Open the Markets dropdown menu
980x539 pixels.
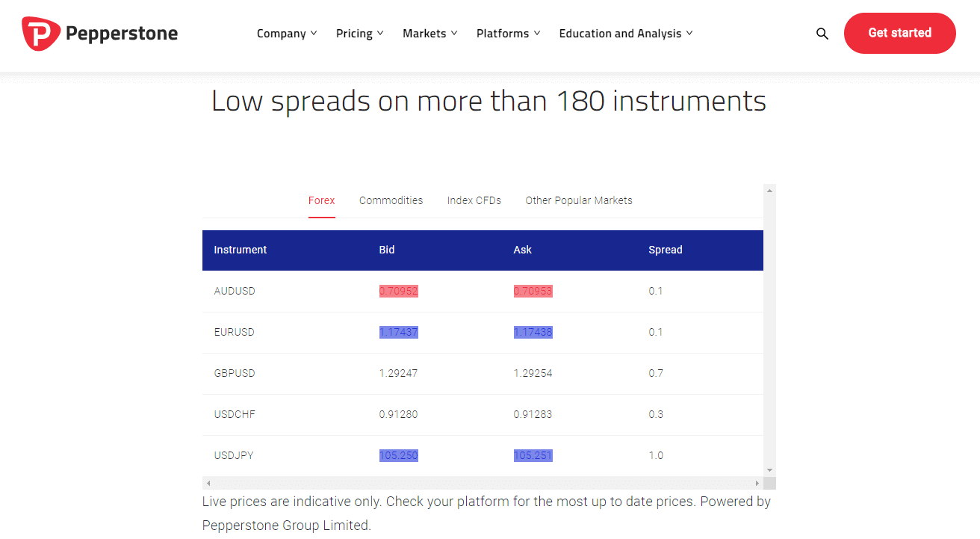430,34
